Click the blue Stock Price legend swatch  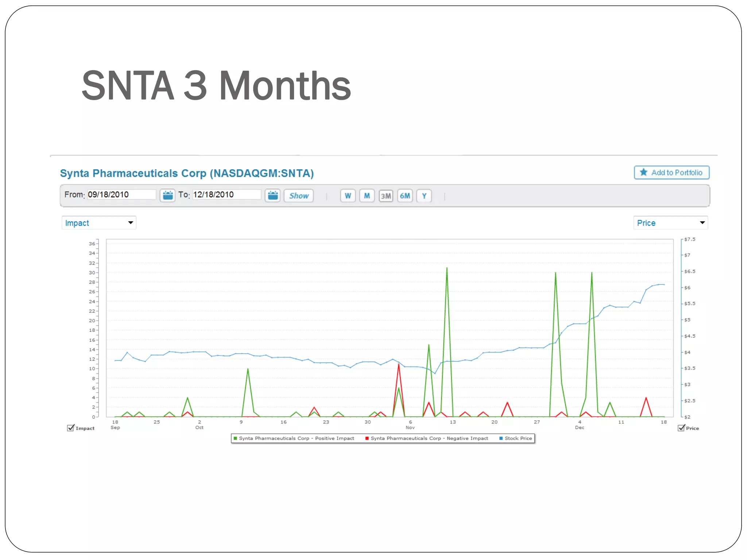point(501,438)
